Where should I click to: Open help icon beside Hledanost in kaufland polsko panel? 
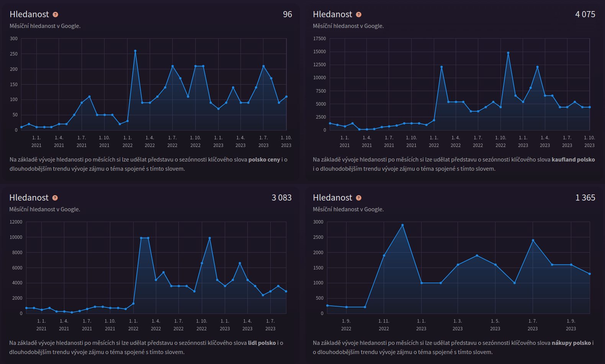tap(359, 15)
